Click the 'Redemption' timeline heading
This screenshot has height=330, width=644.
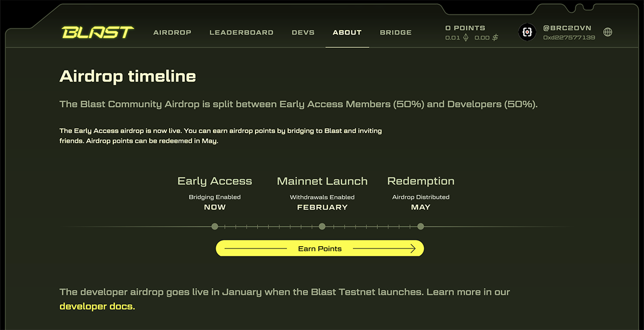(421, 181)
